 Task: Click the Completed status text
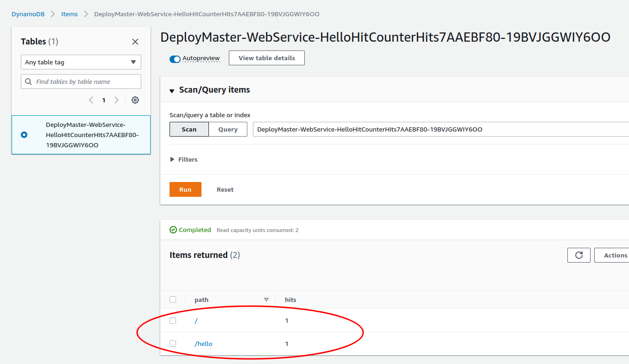tap(195, 230)
